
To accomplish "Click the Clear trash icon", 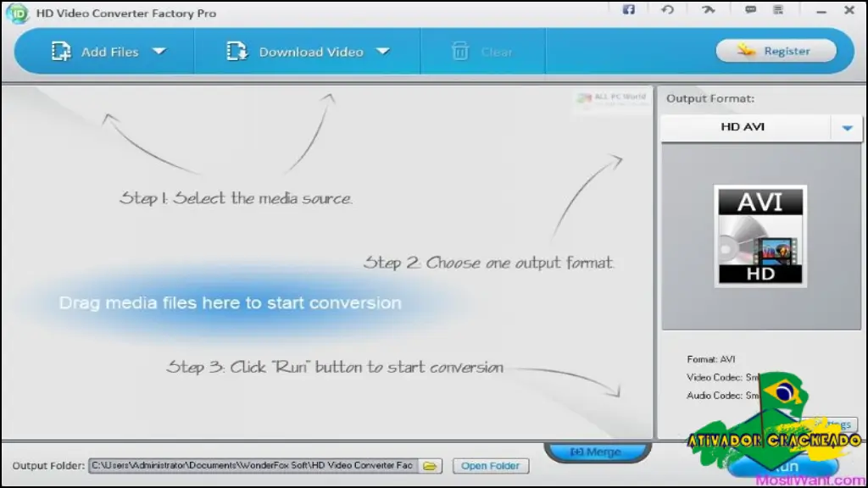I will point(460,52).
